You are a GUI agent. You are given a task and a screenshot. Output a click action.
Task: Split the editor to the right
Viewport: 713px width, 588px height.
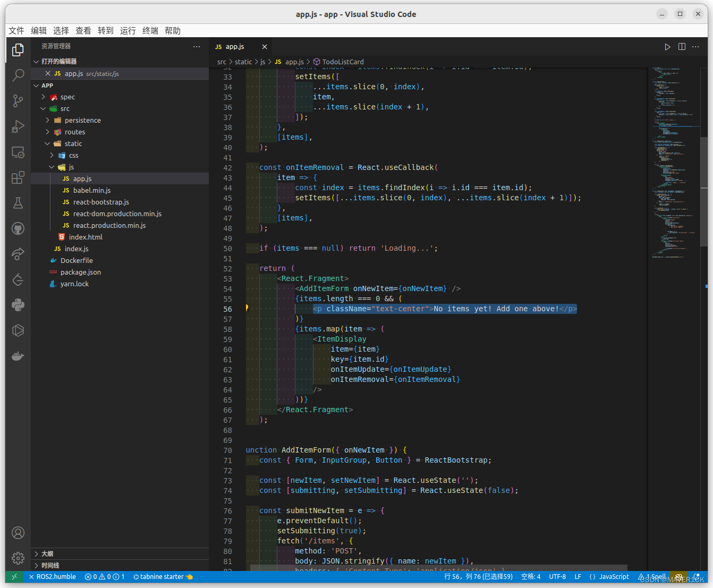click(682, 47)
